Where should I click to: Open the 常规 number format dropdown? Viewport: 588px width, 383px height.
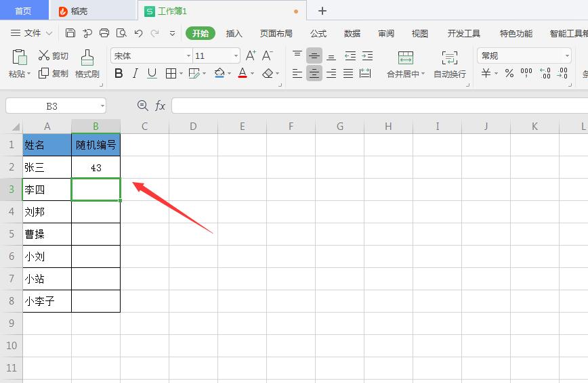tap(567, 56)
